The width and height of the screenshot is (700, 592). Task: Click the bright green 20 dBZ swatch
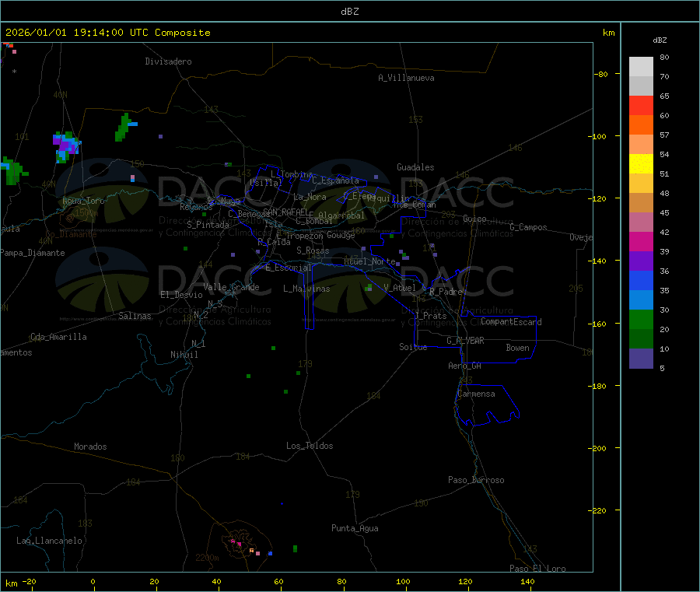[x=641, y=319]
